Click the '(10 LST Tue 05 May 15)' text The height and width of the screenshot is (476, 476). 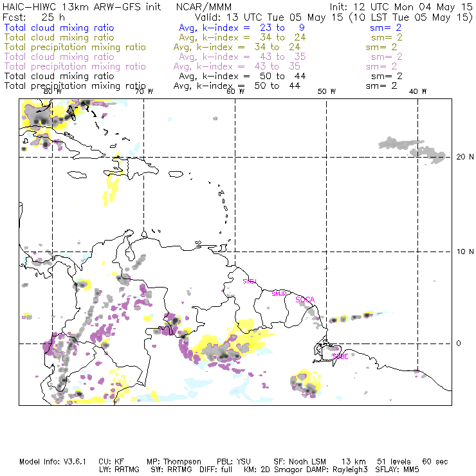pyautogui.click(x=411, y=17)
